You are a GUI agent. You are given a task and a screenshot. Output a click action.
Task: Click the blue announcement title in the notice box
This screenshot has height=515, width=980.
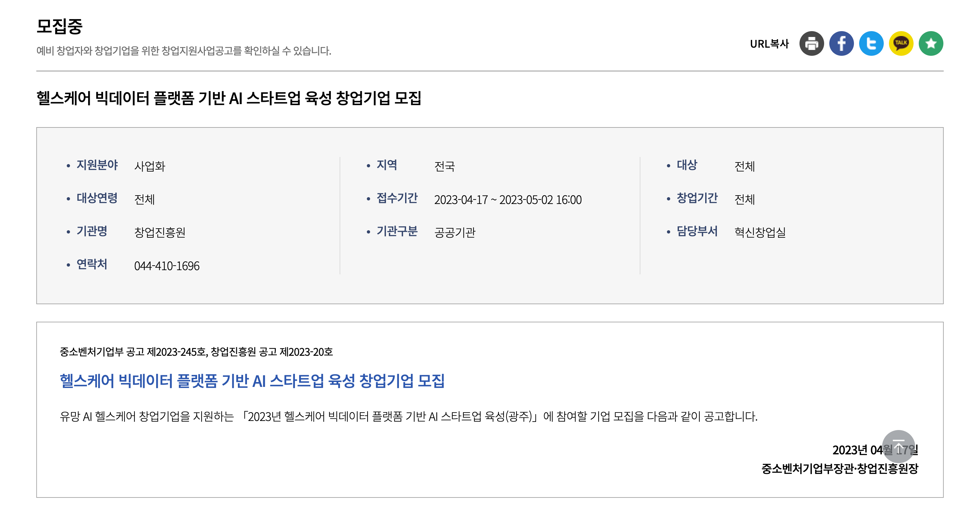pyautogui.click(x=252, y=381)
